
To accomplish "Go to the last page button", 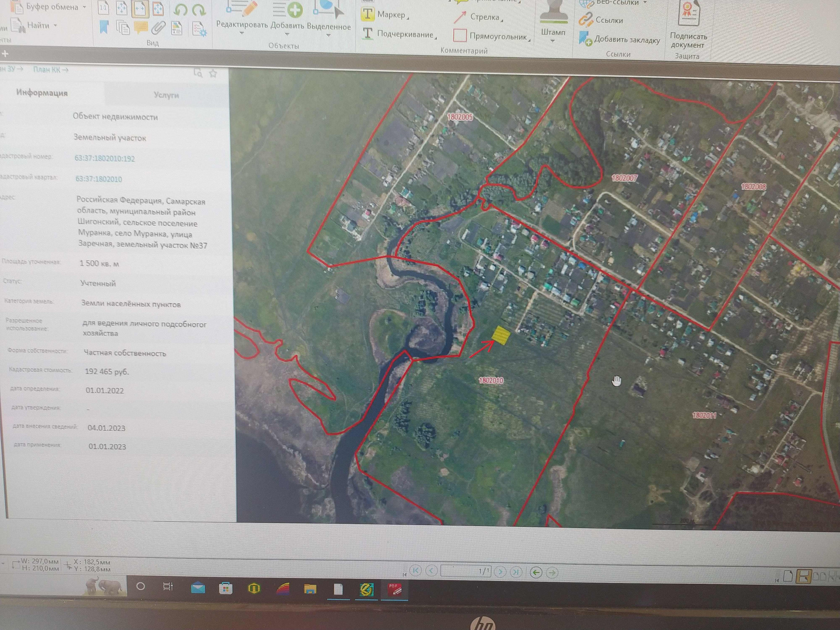I will click(x=516, y=572).
